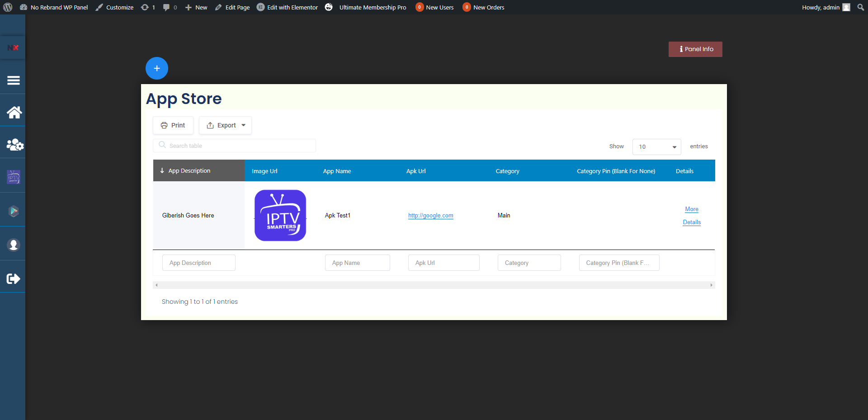The height and width of the screenshot is (420, 868).
Task: Click Edit with Elementor
Action: click(288, 7)
